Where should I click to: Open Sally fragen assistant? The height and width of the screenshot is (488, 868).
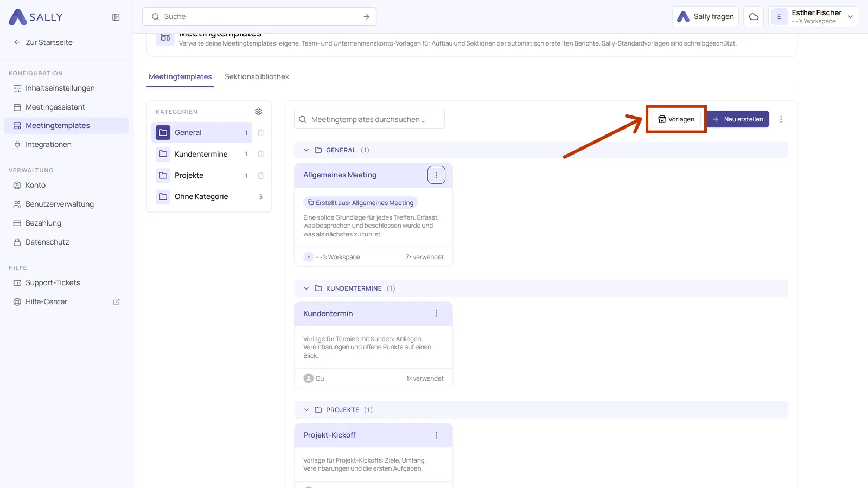[x=705, y=17]
